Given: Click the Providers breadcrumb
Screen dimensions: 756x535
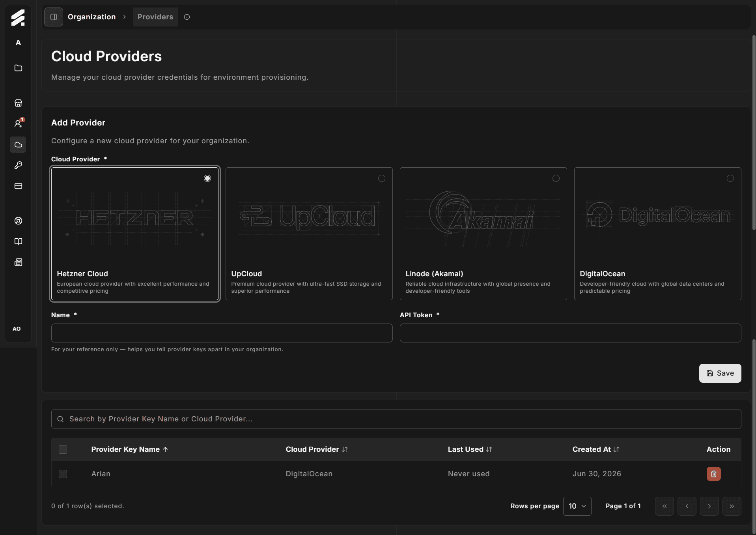Looking at the screenshot, I should coord(155,17).
